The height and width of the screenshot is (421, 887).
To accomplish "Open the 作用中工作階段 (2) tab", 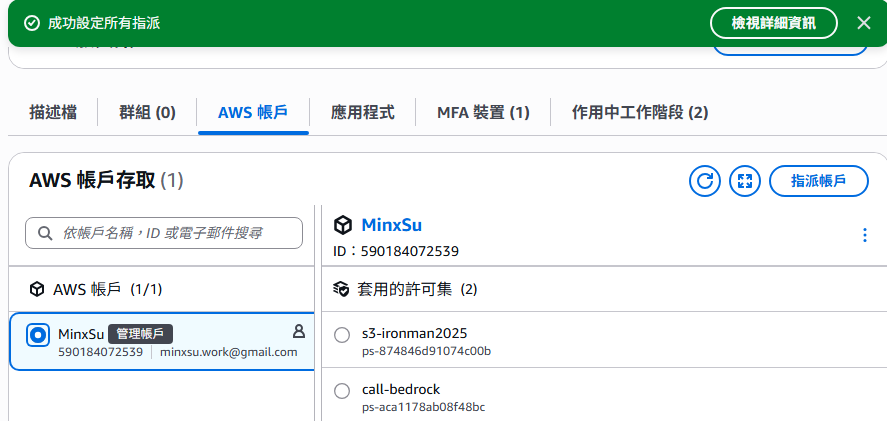I will (640, 112).
